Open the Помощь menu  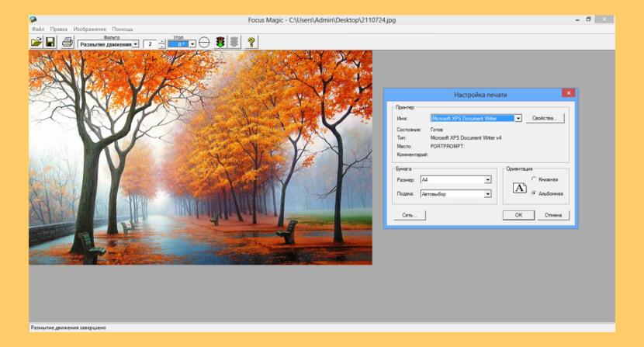(x=123, y=29)
